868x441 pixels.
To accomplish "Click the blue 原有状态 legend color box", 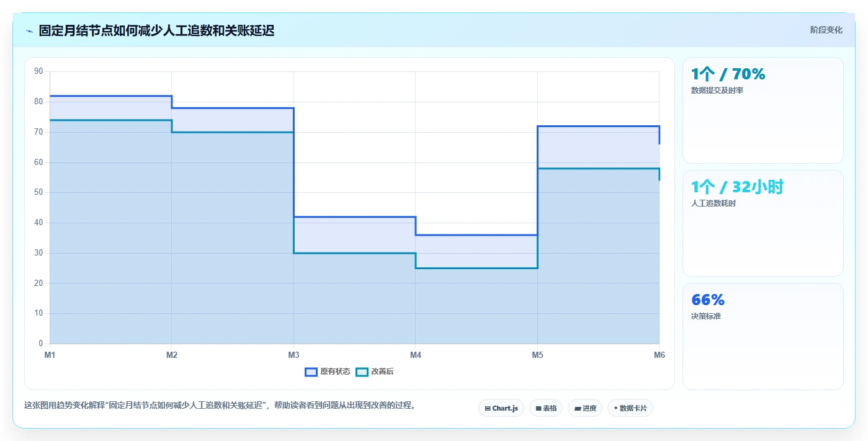I will pos(311,372).
